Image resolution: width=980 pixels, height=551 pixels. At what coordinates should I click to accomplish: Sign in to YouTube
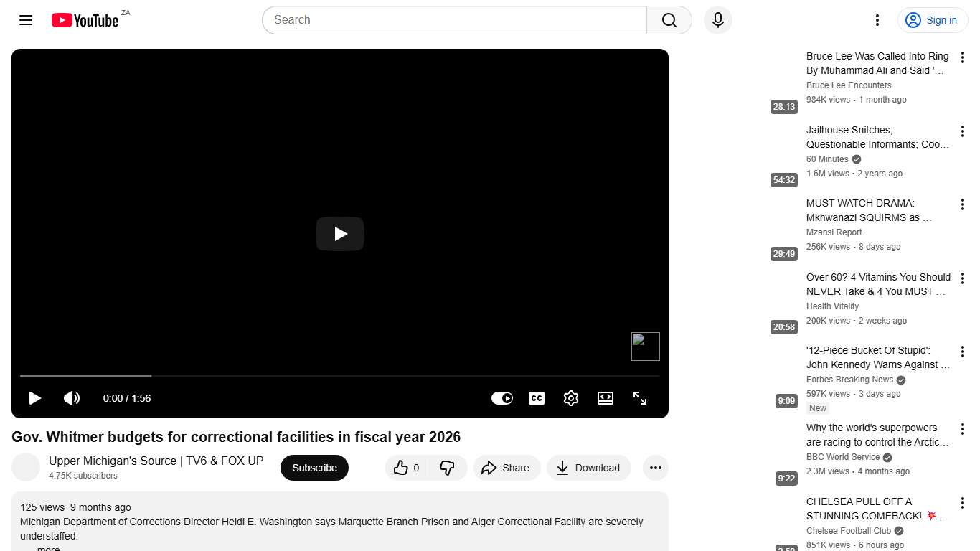[x=932, y=20]
